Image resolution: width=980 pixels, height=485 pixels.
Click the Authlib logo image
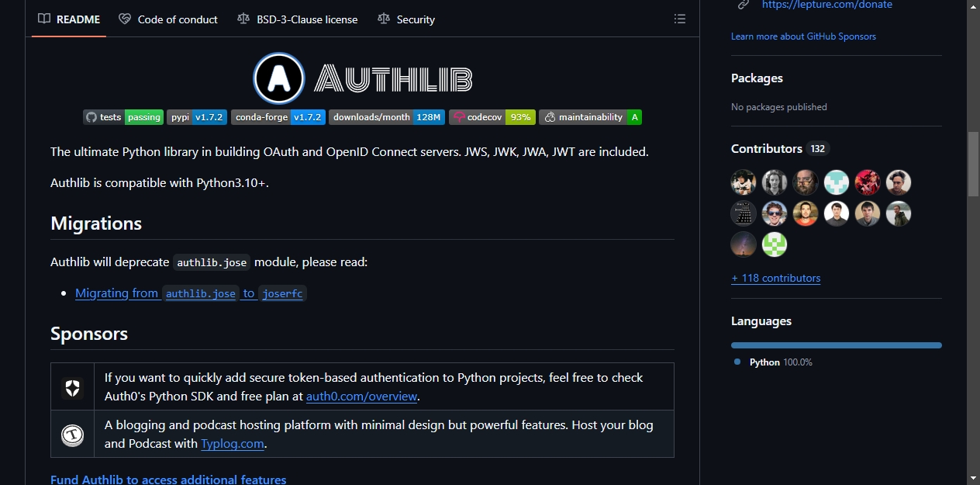[x=363, y=78]
